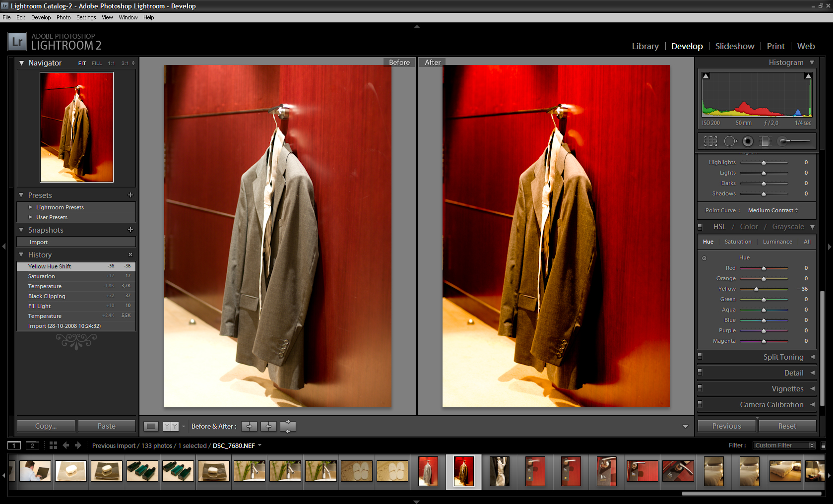Toggle the Detail panel switch
This screenshot has width=833, height=504.
700,372
